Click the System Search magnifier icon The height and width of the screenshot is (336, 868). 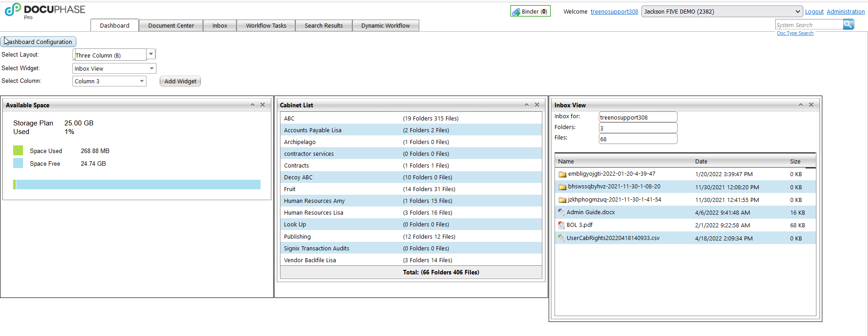849,24
